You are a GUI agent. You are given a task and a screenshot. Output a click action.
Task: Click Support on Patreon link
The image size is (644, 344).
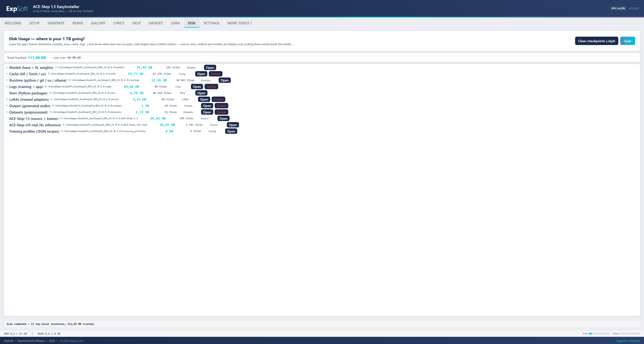coord(628,341)
